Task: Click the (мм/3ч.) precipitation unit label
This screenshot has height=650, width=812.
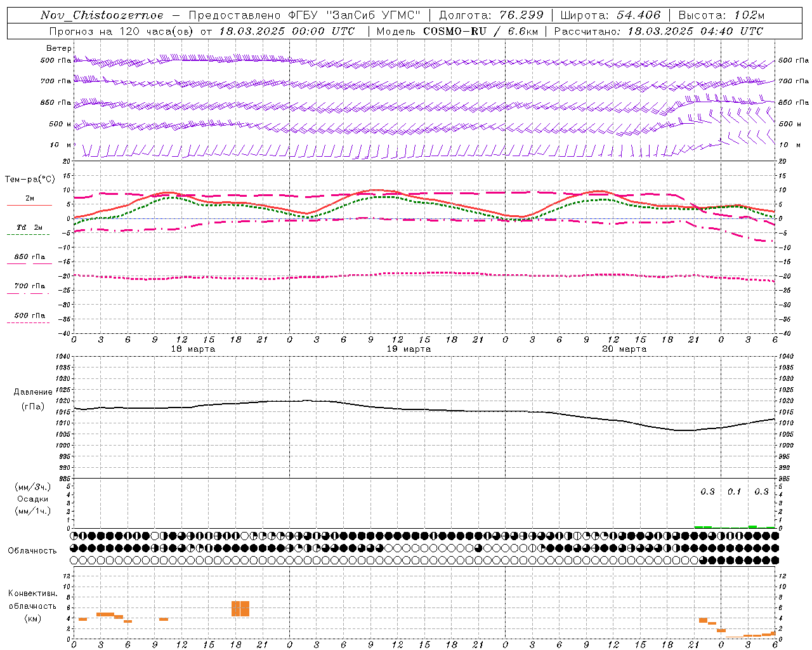Action: [33, 487]
